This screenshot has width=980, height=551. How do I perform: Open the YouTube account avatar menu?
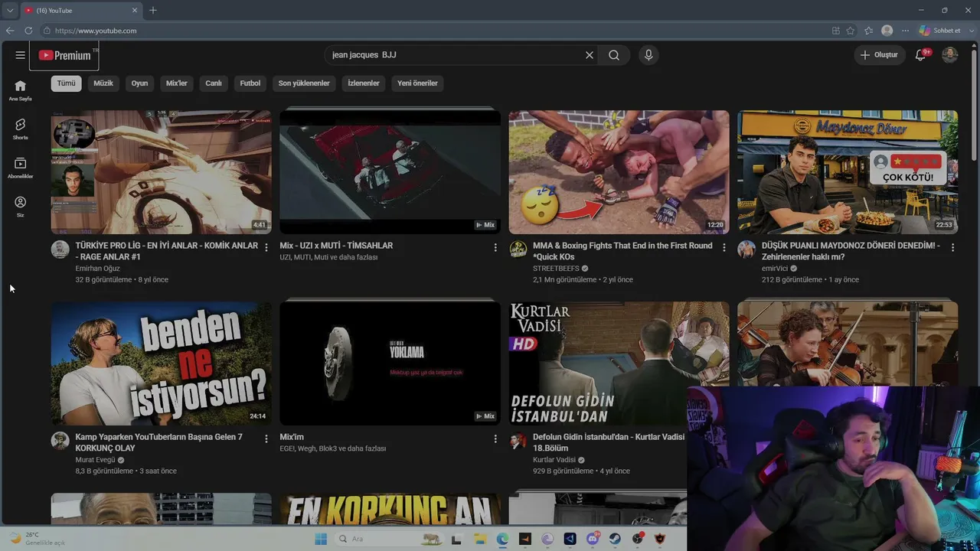tap(949, 55)
